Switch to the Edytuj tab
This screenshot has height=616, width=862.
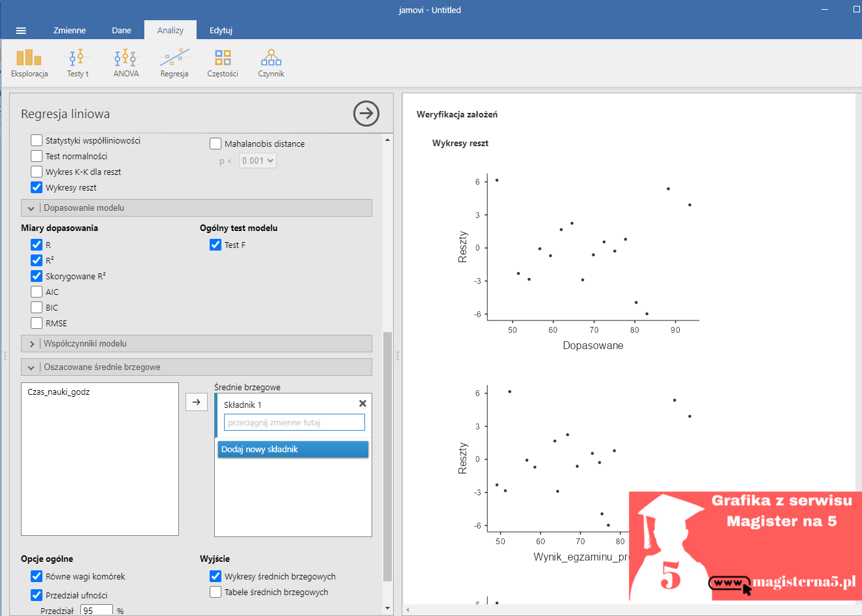pos(221,30)
